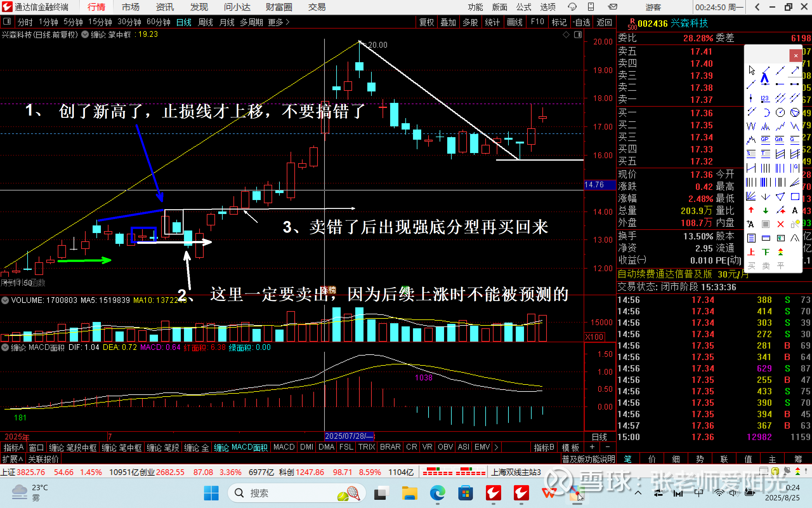Toggle 画线 drawing tools

click(x=514, y=22)
